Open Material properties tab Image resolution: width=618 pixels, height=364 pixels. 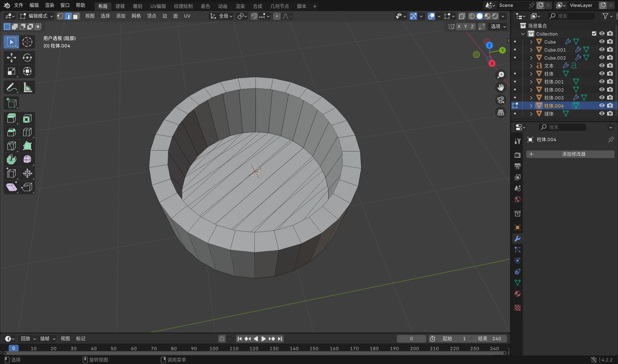[x=518, y=294]
